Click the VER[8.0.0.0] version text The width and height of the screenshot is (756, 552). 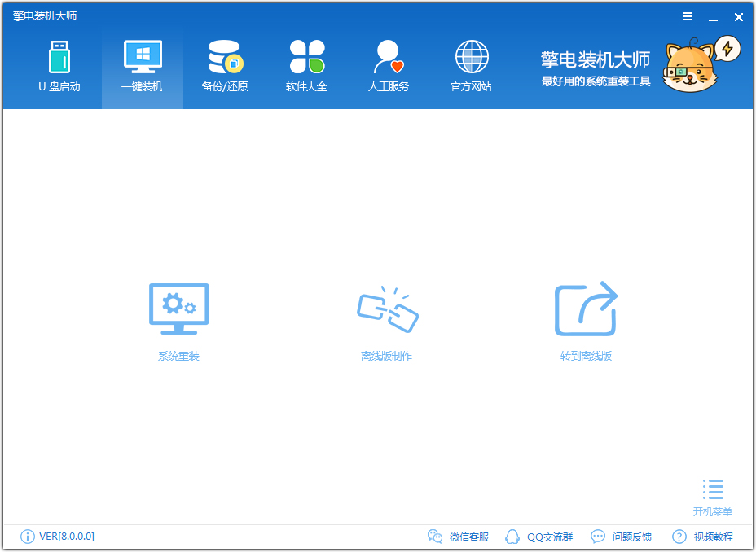[67, 536]
